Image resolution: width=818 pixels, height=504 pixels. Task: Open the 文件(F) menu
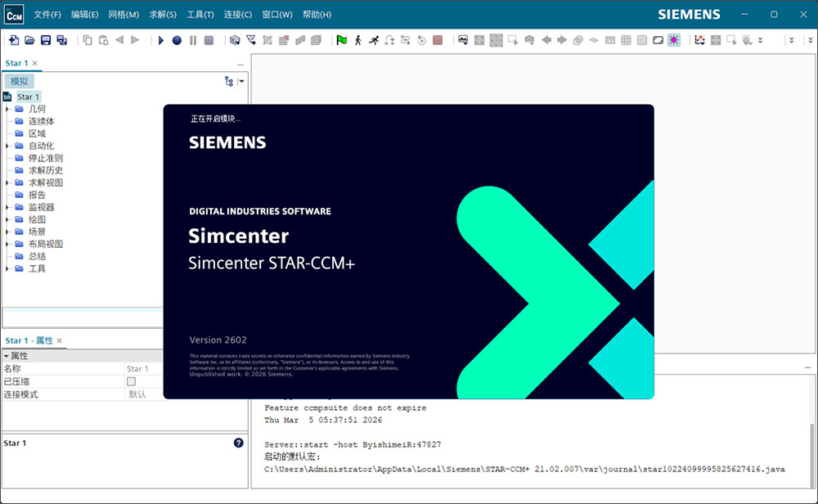[x=47, y=15]
